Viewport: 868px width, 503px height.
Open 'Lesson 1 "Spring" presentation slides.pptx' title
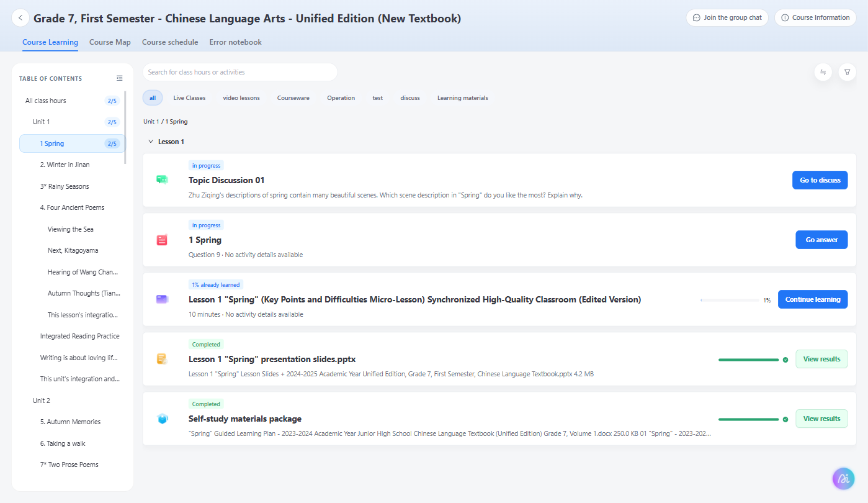click(x=272, y=359)
